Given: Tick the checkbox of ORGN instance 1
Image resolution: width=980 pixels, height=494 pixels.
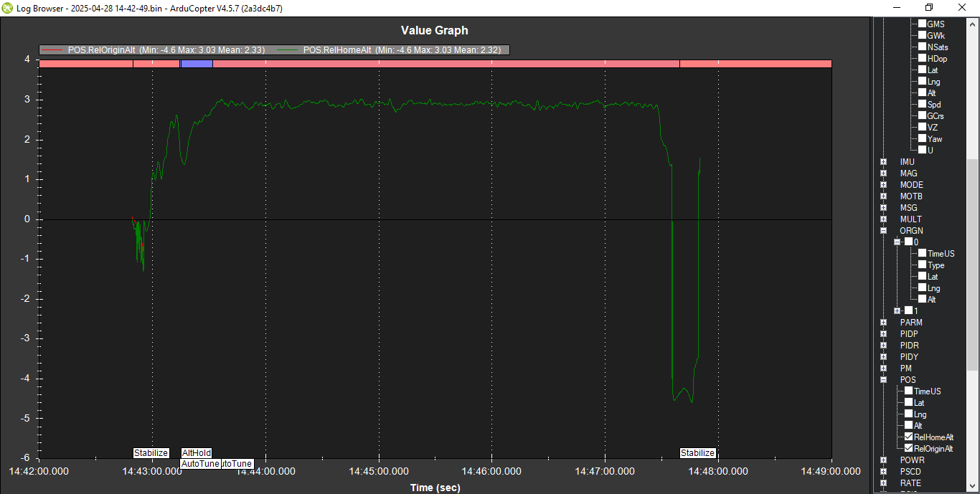Looking at the screenshot, I should coord(909,310).
